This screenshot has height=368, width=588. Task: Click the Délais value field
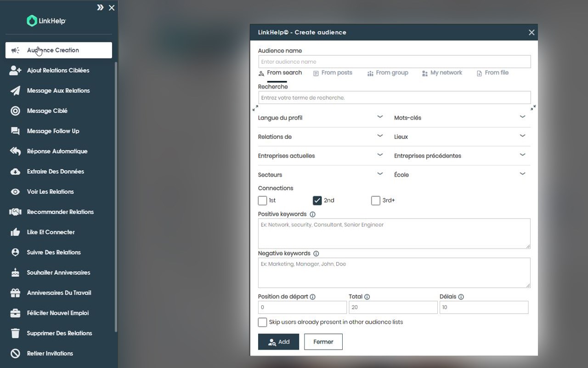484,307
